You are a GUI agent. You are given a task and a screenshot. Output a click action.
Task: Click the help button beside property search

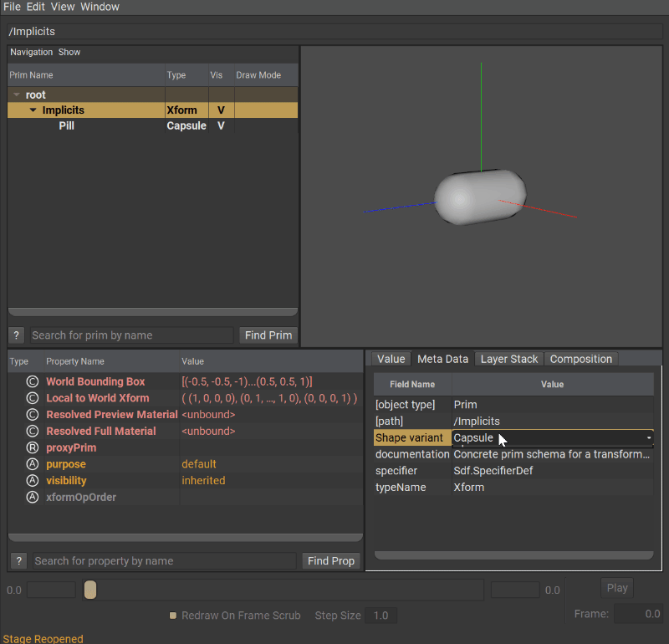(x=19, y=561)
